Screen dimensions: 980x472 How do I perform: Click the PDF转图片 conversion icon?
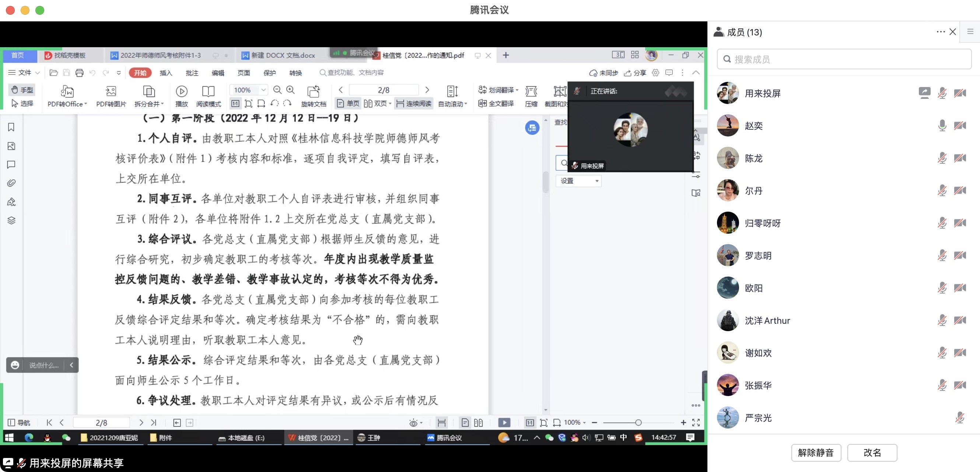[x=110, y=95]
